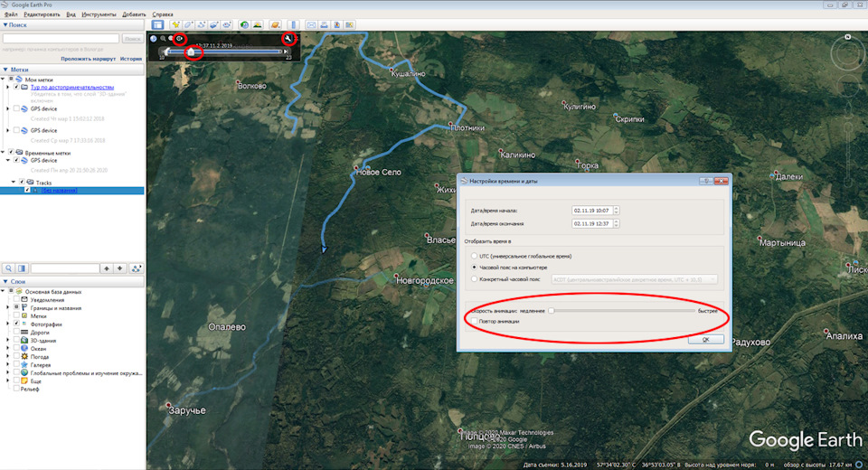Click OK in the time settings dialog

706,339
